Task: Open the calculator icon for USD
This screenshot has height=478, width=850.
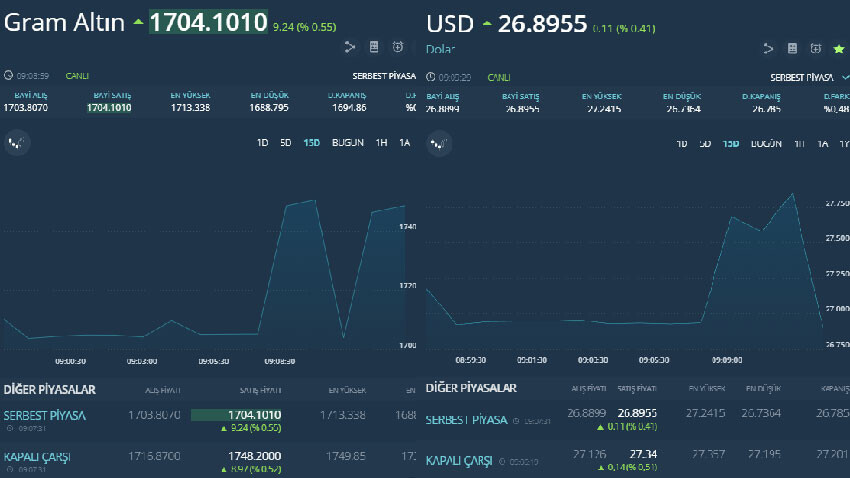Action: click(793, 48)
